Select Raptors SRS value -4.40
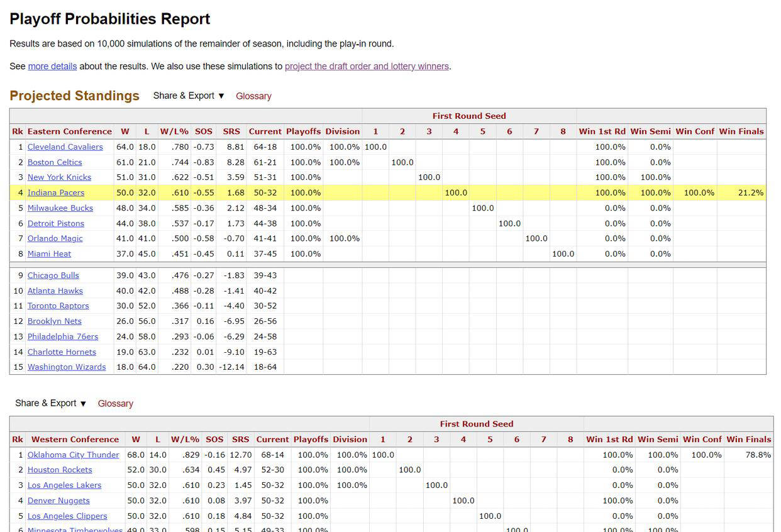The height and width of the screenshot is (532, 781). click(231, 306)
